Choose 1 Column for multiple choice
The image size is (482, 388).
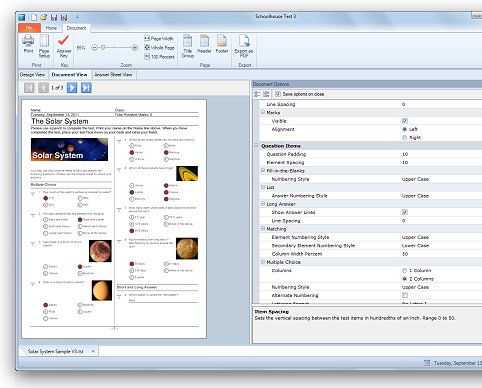pos(405,270)
